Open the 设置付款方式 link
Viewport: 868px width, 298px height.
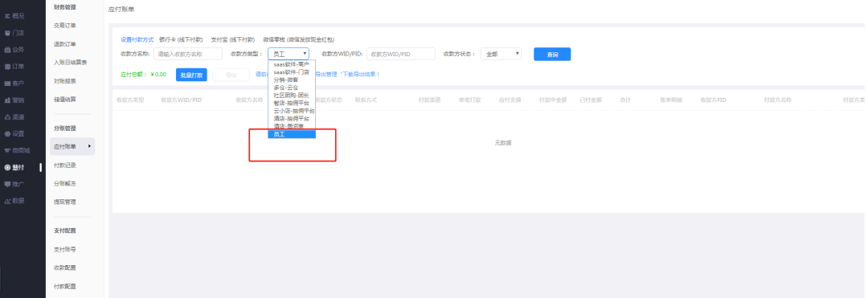click(x=137, y=40)
